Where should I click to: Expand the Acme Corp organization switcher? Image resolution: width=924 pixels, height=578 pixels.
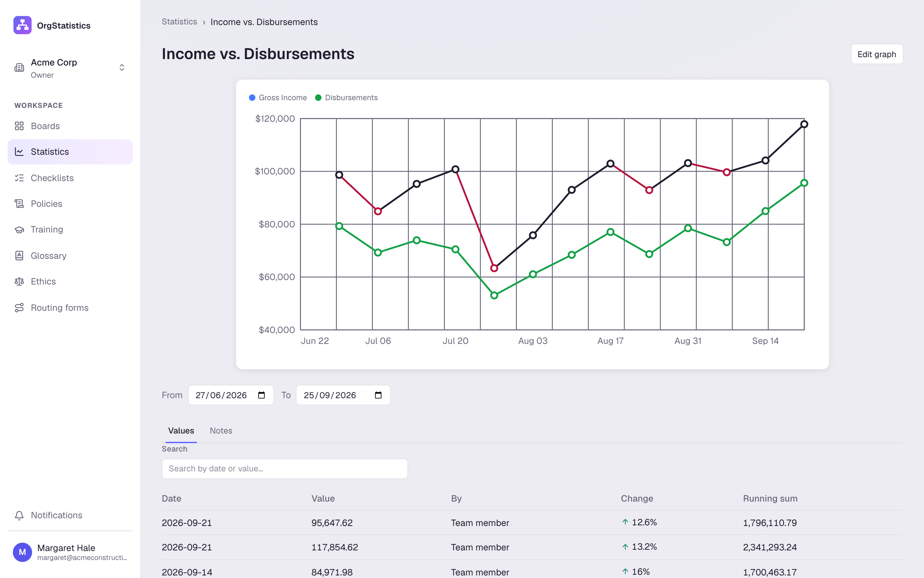pyautogui.click(x=122, y=68)
